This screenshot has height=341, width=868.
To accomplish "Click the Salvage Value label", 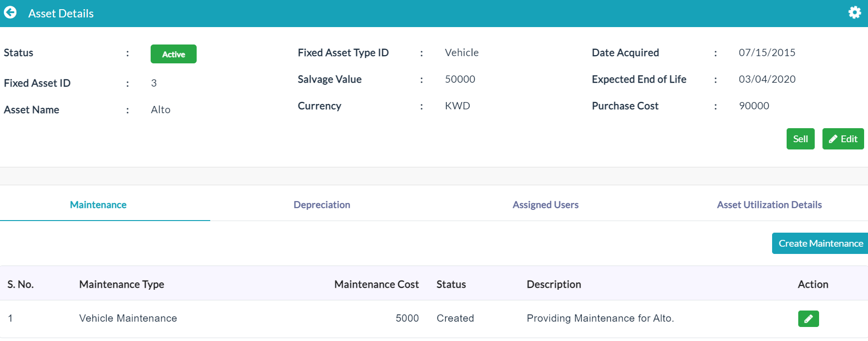I will click(329, 79).
